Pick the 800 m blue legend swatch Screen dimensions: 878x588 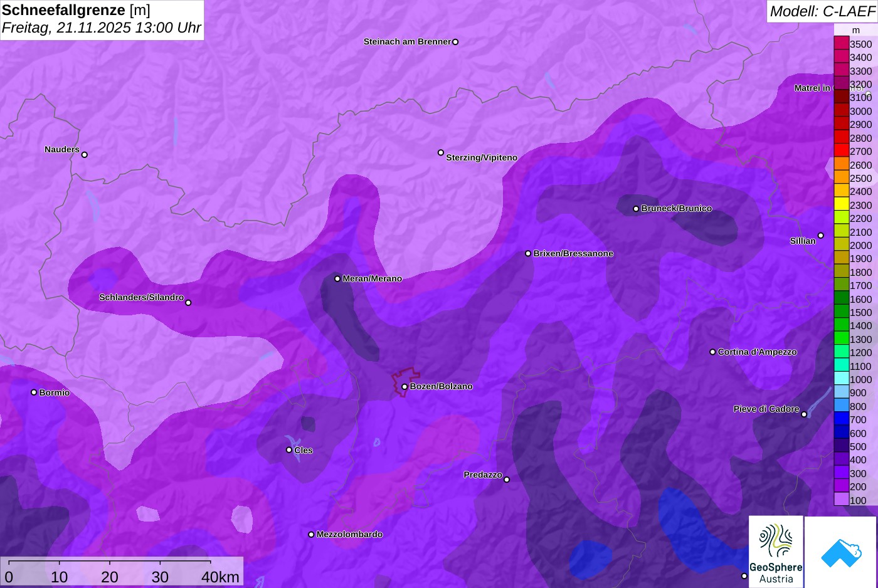[x=841, y=406]
